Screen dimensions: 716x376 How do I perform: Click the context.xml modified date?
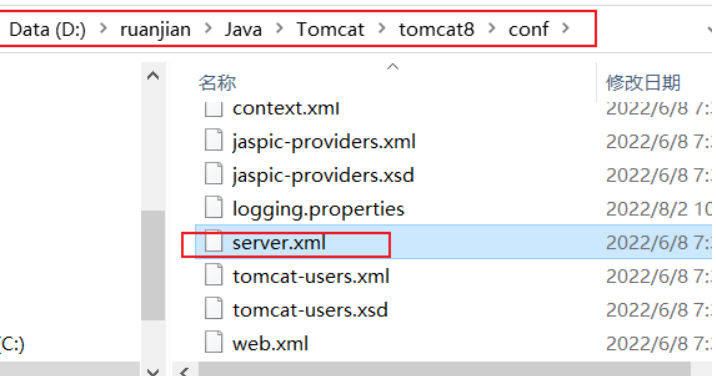pyautogui.click(x=658, y=109)
